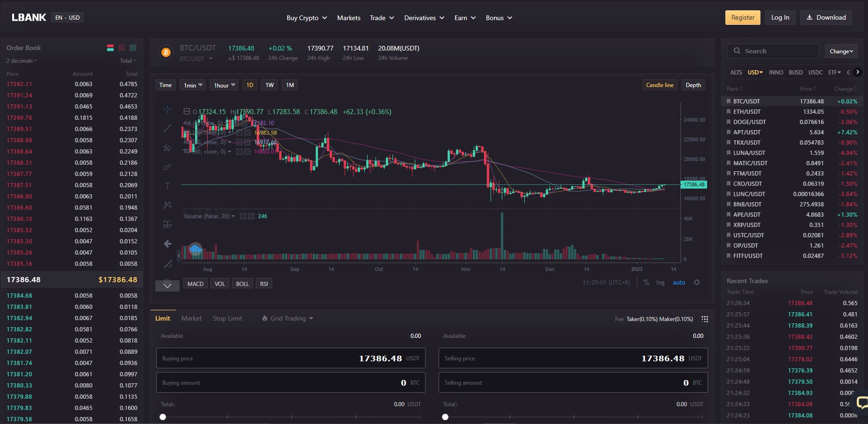Collapse the legend with minus box icon
This screenshot has height=424, width=868.
(x=187, y=111)
